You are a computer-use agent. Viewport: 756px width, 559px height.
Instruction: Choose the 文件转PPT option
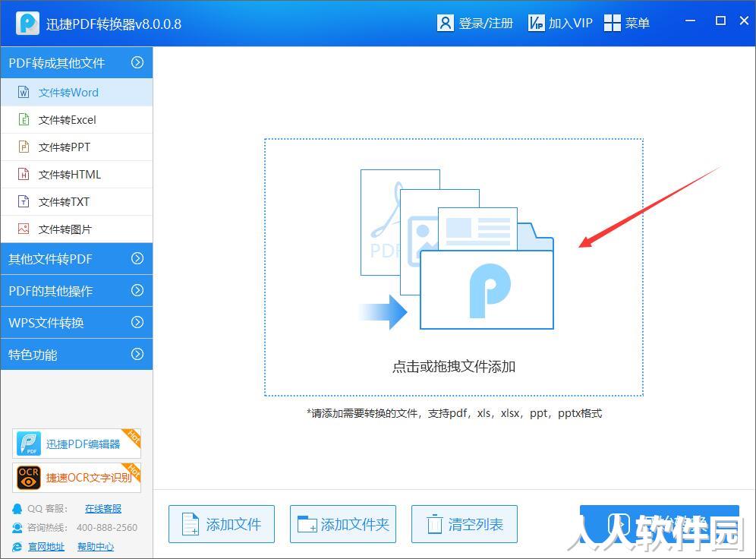coord(77,147)
